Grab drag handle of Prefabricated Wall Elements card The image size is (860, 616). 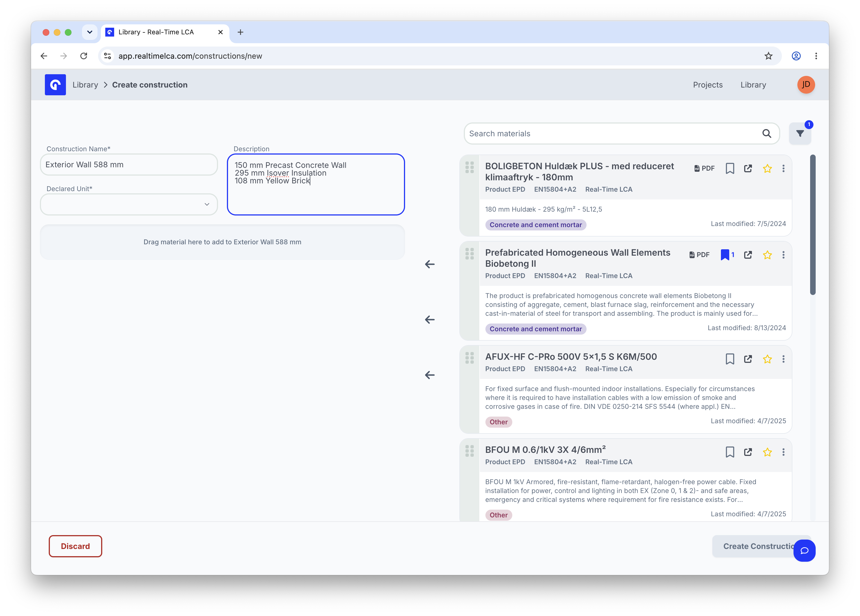click(469, 254)
